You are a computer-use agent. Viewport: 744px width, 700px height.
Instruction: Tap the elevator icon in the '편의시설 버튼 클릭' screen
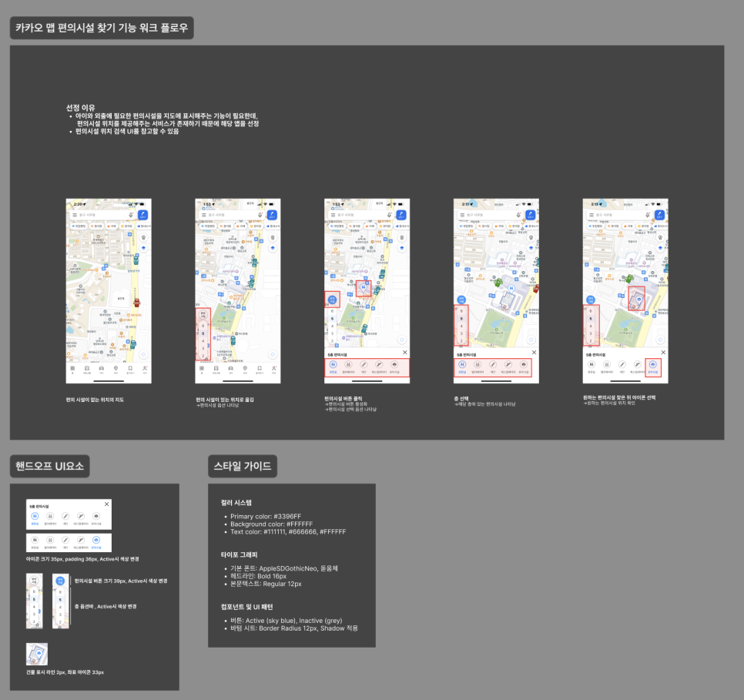[x=348, y=364]
